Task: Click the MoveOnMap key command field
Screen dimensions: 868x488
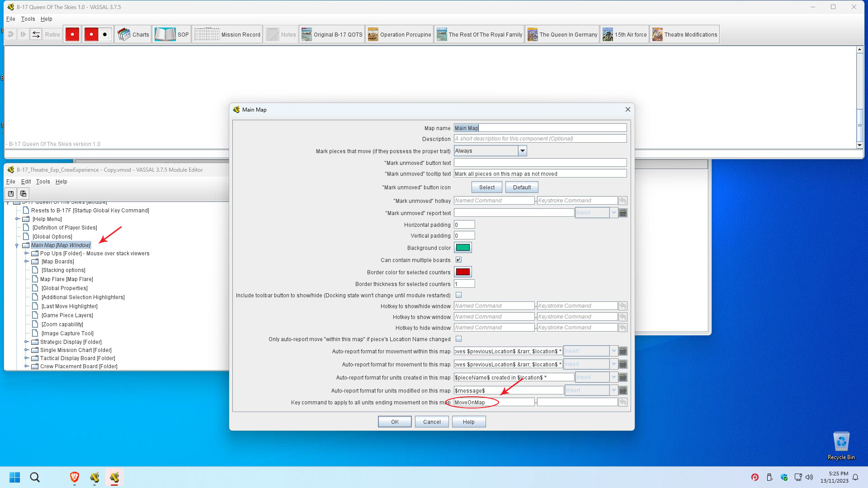Action: pyautogui.click(x=494, y=402)
